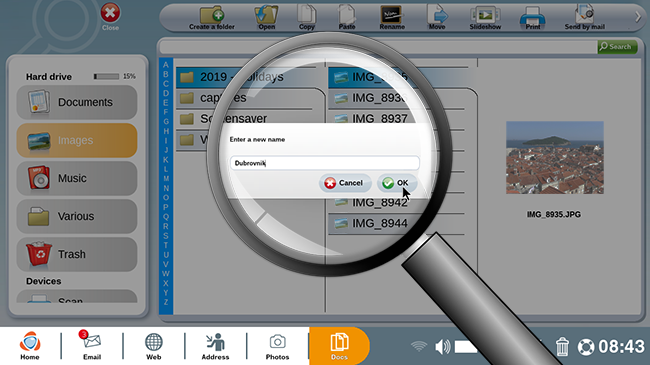This screenshot has height=365, width=650.
Task: Select the Images category in sidebar
Action: (x=77, y=140)
